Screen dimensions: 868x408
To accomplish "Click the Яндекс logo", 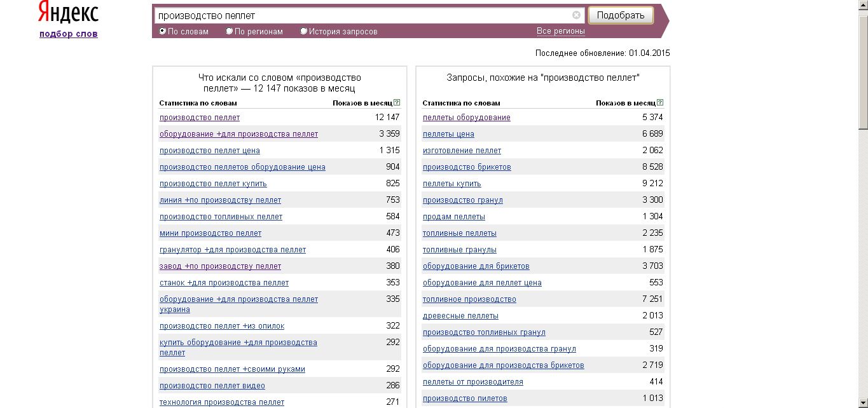I will pos(68,13).
